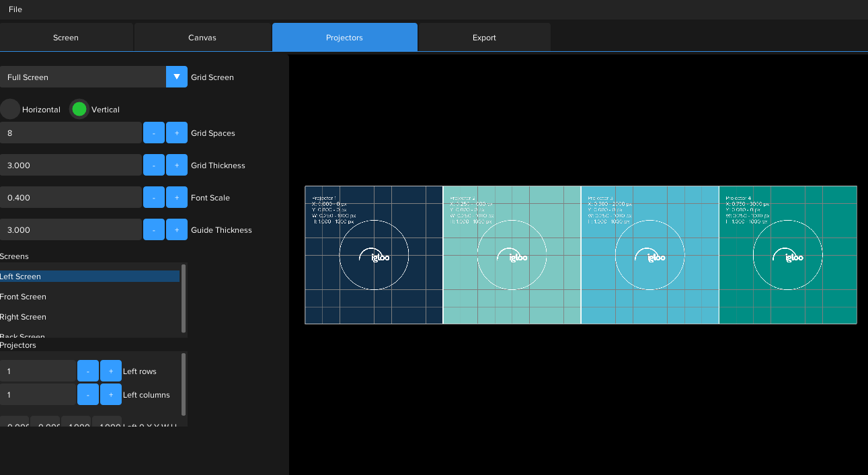Click the Grid Thickness value field
This screenshot has width=868, height=475.
pos(71,166)
